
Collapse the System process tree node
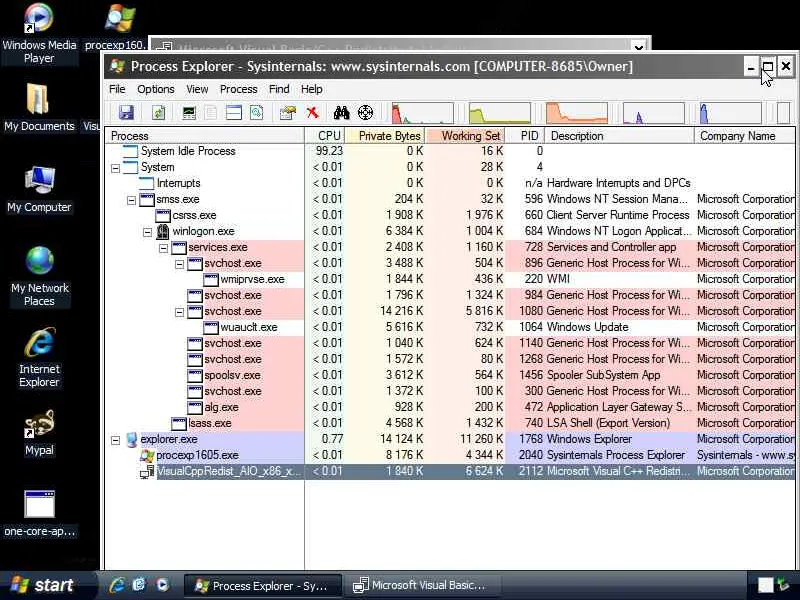(115, 168)
